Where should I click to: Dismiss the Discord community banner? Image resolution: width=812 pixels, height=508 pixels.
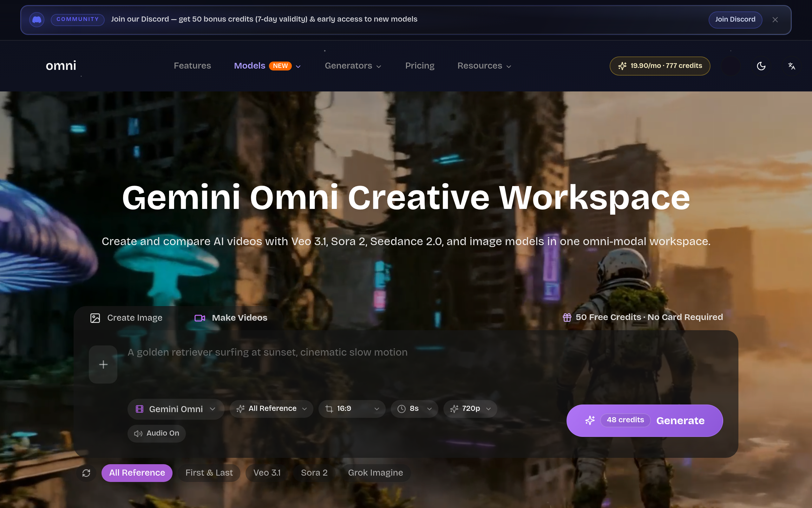pyautogui.click(x=775, y=20)
